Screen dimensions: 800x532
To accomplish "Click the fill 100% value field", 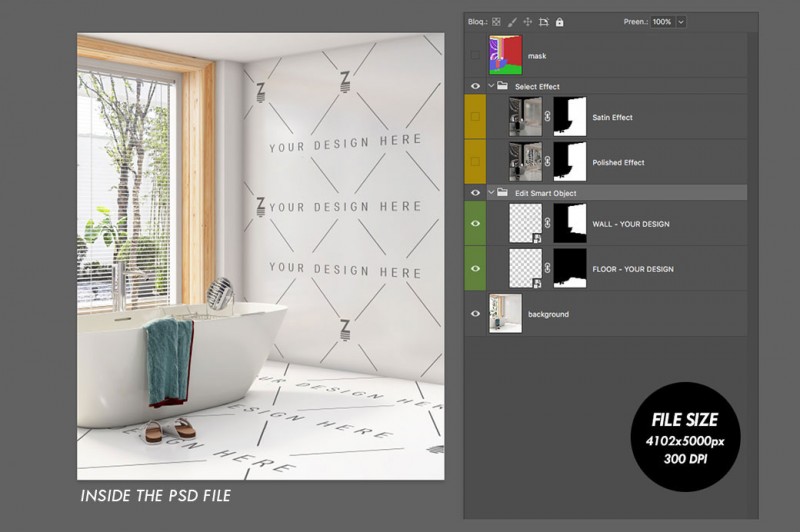I will point(662,21).
